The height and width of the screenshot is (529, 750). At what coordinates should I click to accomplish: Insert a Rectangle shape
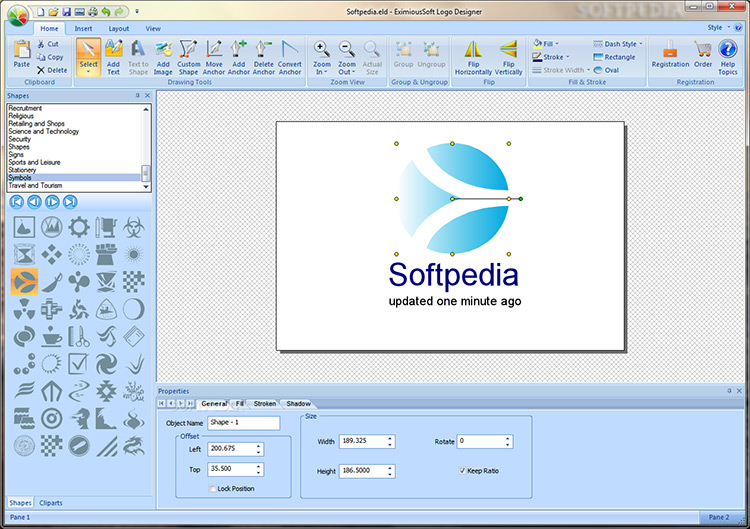pyautogui.click(x=614, y=57)
